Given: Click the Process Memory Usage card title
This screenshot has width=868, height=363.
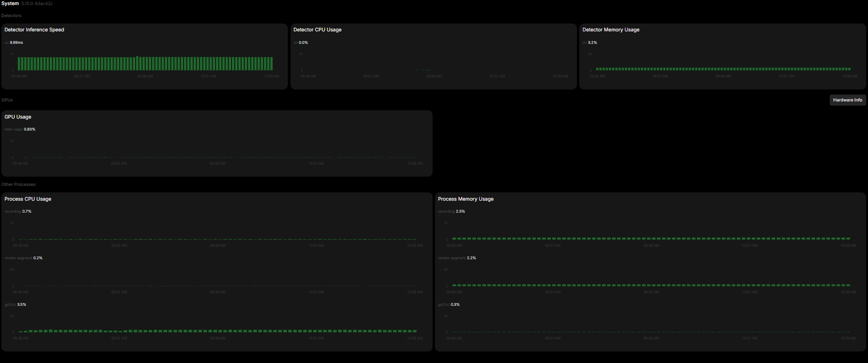Looking at the screenshot, I should 465,199.
